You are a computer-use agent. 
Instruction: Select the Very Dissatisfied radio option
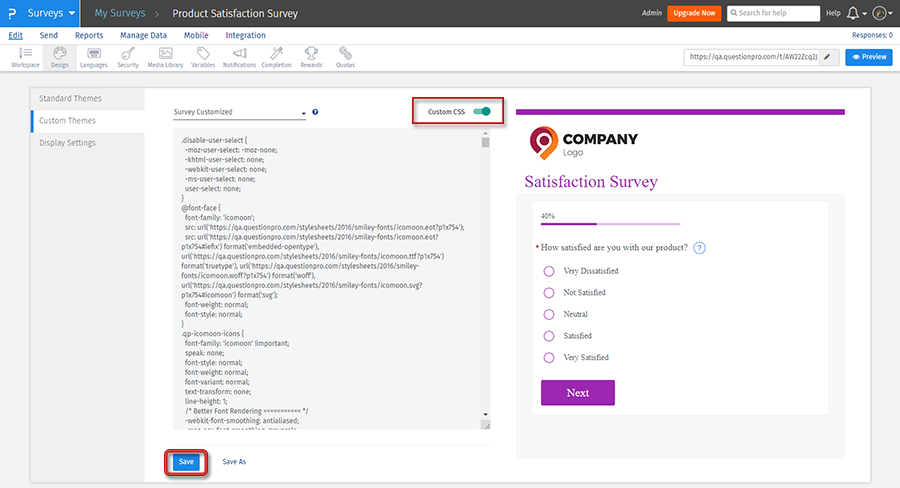548,271
